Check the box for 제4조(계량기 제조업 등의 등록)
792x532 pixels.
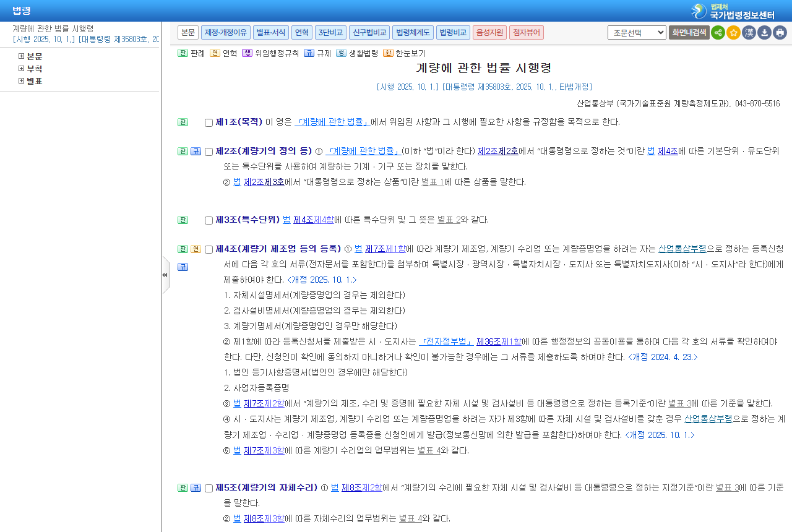[x=209, y=249]
